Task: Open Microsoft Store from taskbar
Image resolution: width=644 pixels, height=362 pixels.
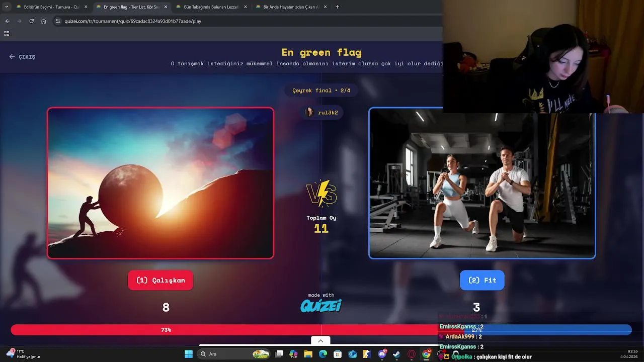Action: pyautogui.click(x=338, y=354)
